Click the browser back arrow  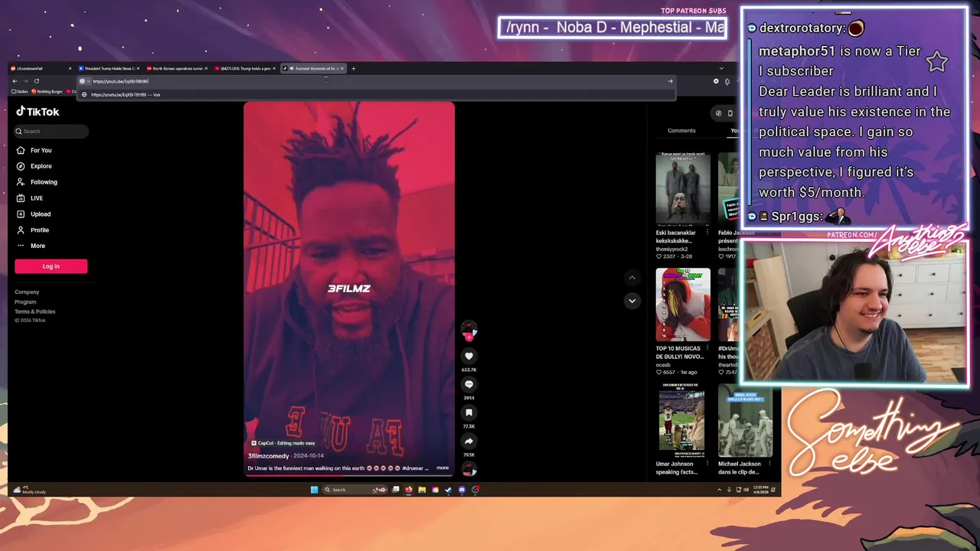tap(15, 81)
